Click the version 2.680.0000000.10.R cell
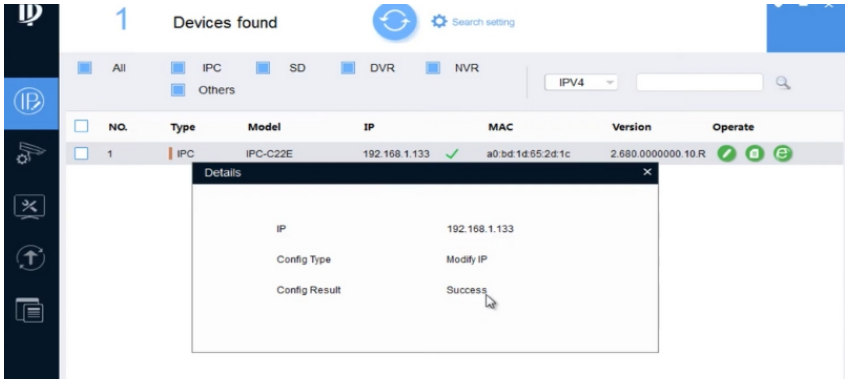Screen dimensions: 856x379 click(x=658, y=154)
